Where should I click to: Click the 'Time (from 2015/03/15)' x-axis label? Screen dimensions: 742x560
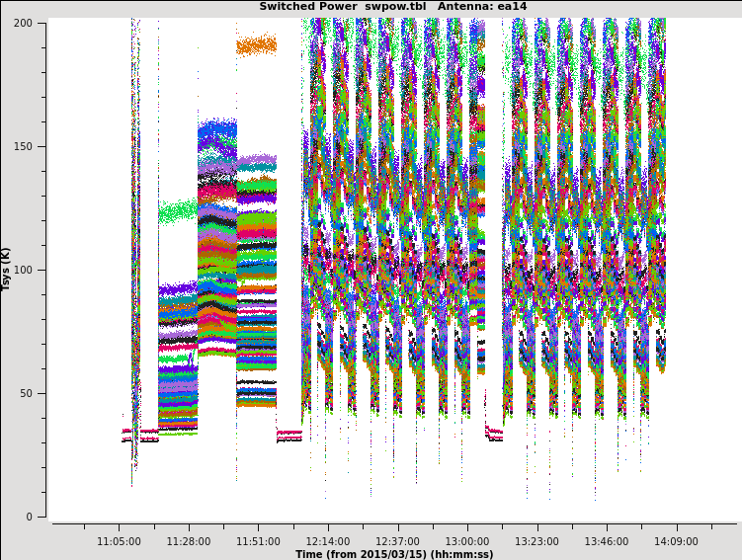pyautogui.click(x=394, y=554)
